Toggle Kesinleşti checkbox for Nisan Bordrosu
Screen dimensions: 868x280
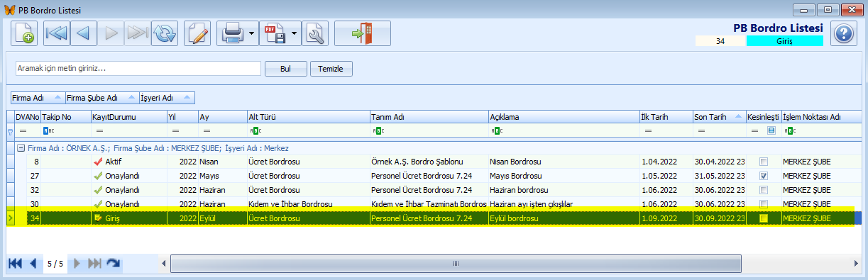(x=763, y=162)
